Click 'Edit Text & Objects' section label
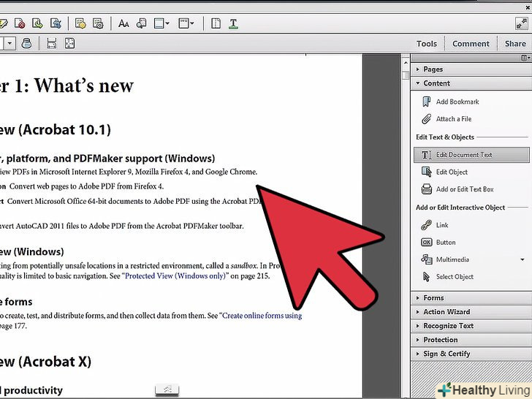The image size is (532, 399). click(x=445, y=137)
